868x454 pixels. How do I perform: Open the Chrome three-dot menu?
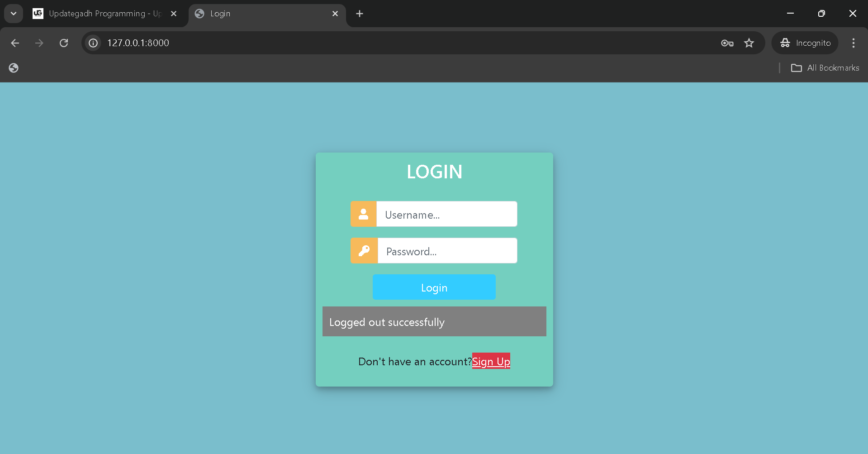click(x=853, y=43)
